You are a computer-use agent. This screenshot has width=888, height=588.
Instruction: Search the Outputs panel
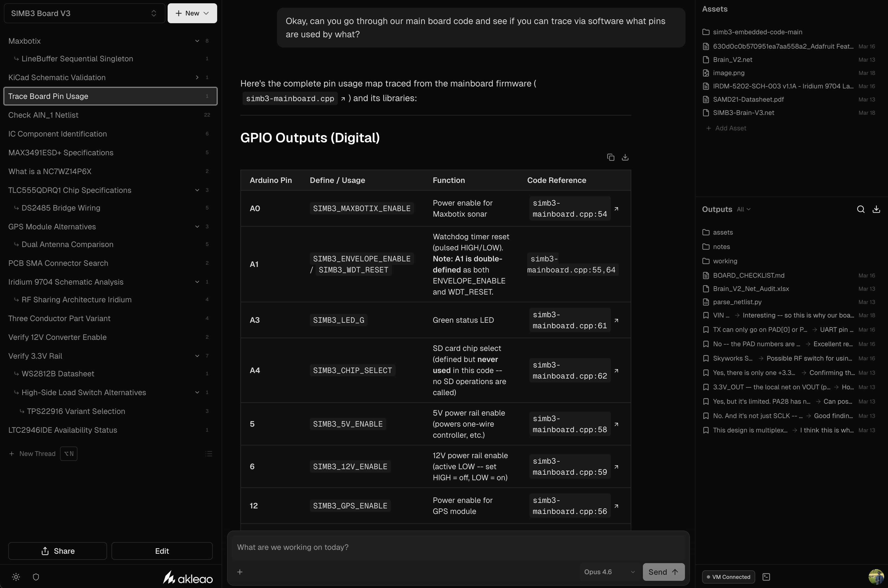[x=861, y=209]
